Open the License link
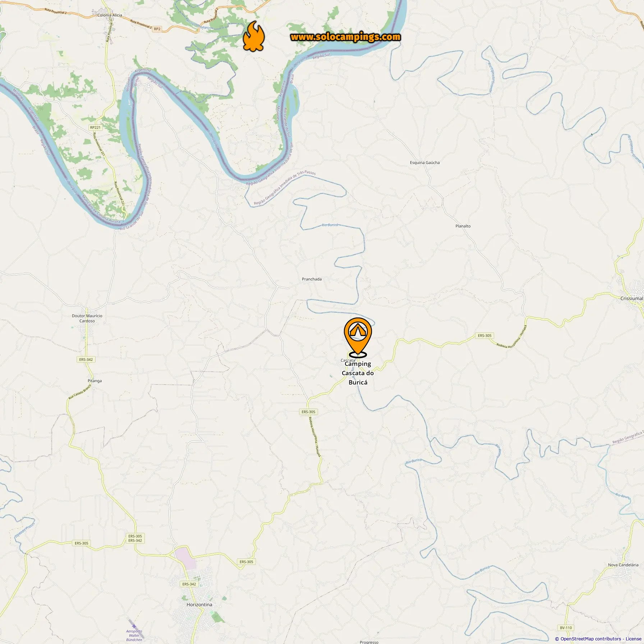644x644 pixels. (633, 639)
